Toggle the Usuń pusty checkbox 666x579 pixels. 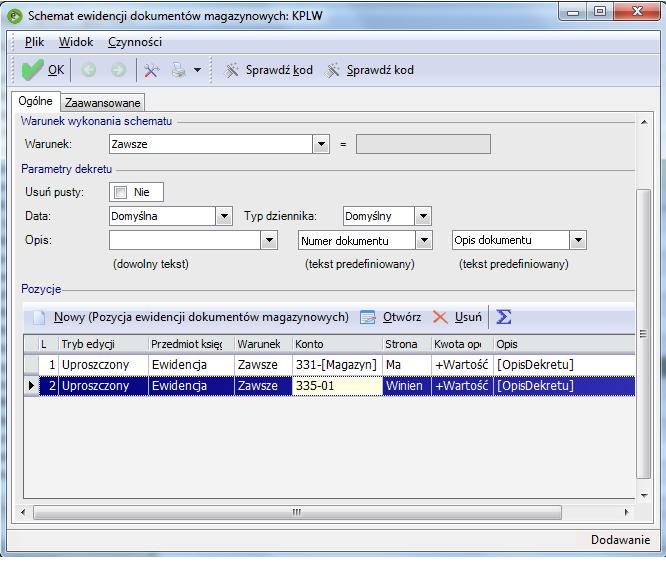120,192
